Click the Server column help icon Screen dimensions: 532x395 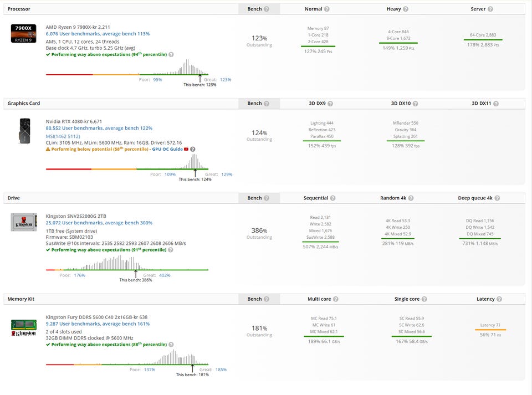[490, 9]
